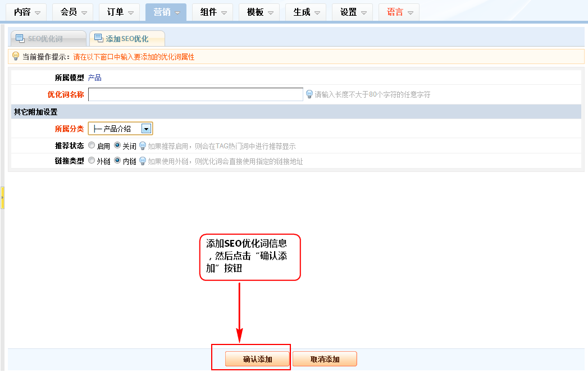Image resolution: width=588 pixels, height=372 pixels.
Task: Choose 内链 as the link type
Action: (117, 161)
